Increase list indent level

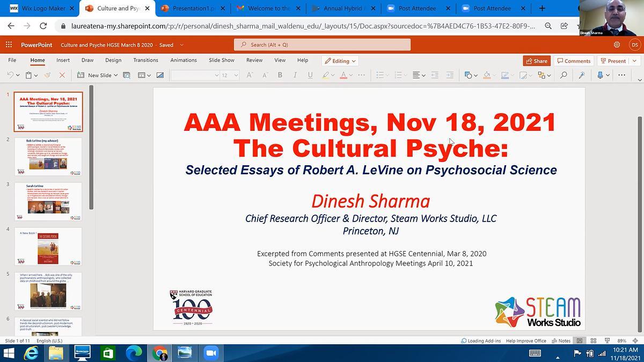pos(450,76)
